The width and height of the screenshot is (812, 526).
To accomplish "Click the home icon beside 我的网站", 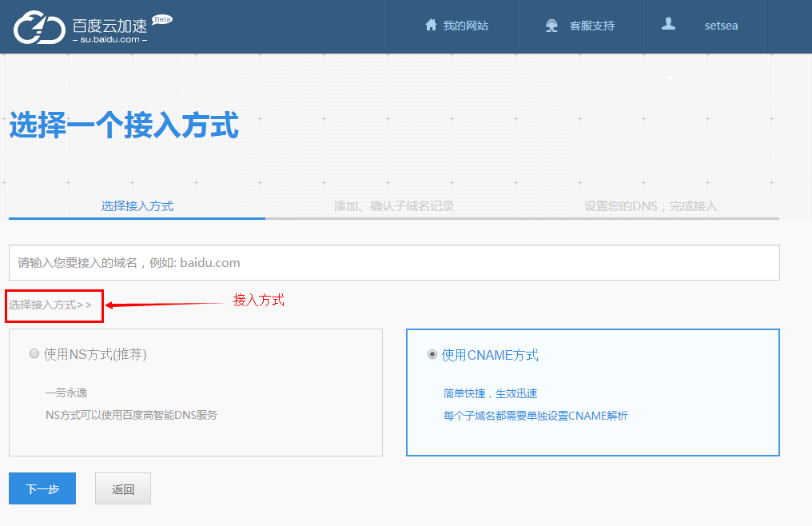I will [431, 25].
